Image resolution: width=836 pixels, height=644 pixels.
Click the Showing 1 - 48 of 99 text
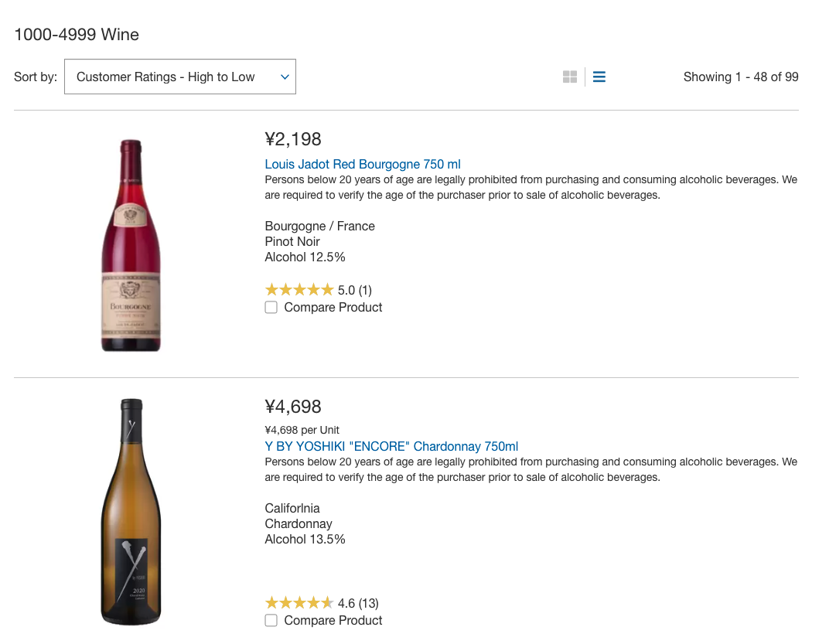741,77
